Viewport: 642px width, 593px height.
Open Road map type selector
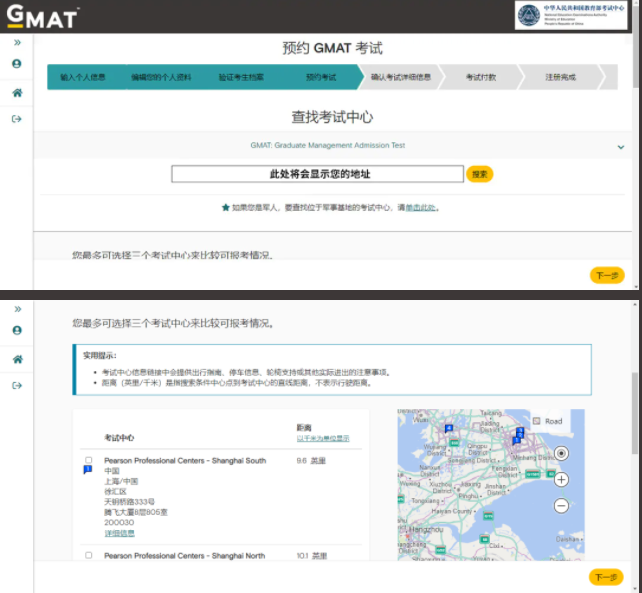tap(548, 421)
